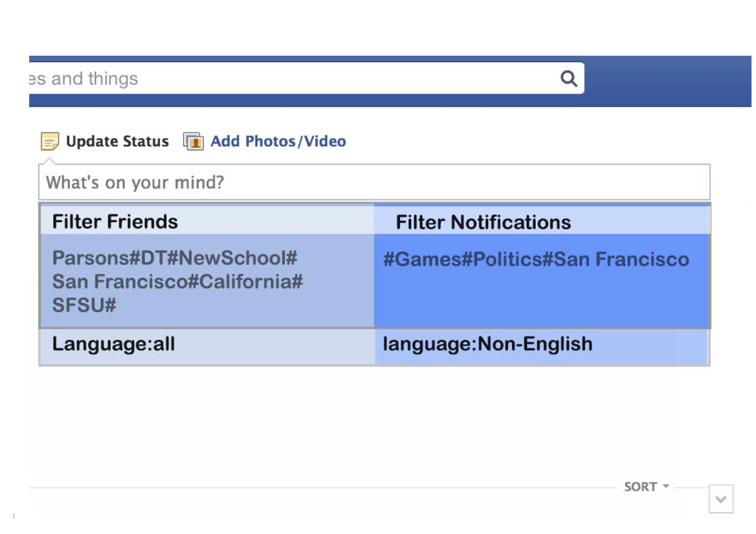Select Add Photos/Video link
Screen dimensions: 756x534
[278, 141]
